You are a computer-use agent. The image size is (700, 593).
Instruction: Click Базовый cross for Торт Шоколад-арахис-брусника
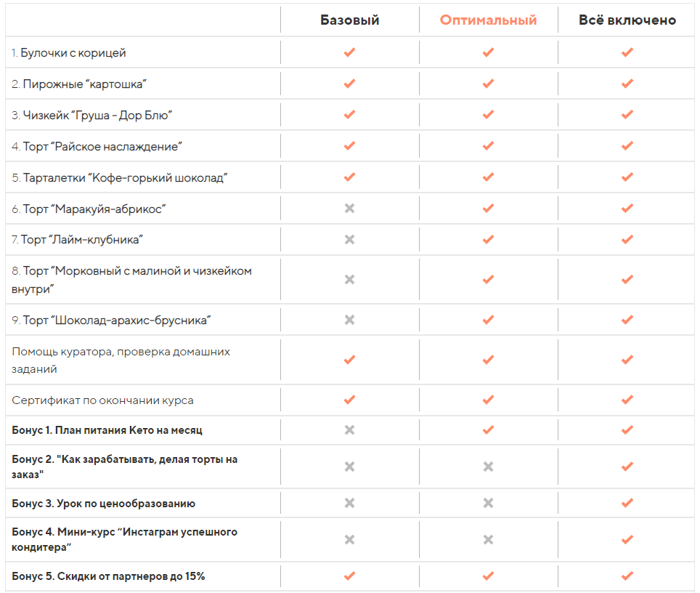[349, 320]
